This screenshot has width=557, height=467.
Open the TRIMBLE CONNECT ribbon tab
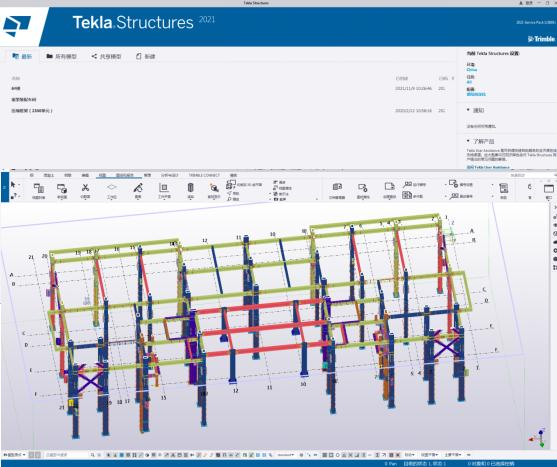(x=204, y=175)
